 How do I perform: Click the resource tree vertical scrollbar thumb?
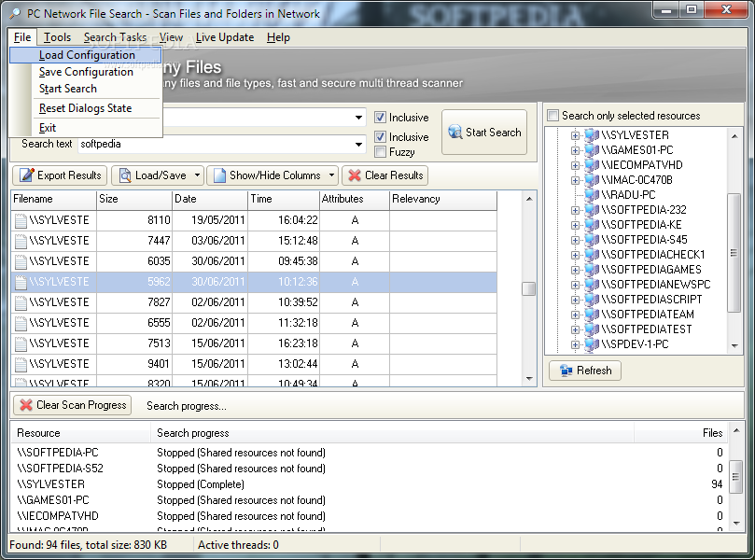click(x=734, y=253)
